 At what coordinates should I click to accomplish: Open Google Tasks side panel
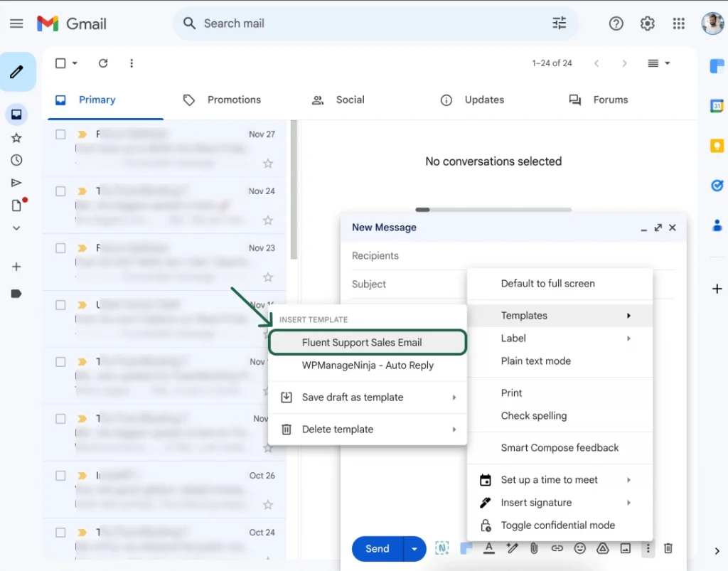(x=717, y=186)
